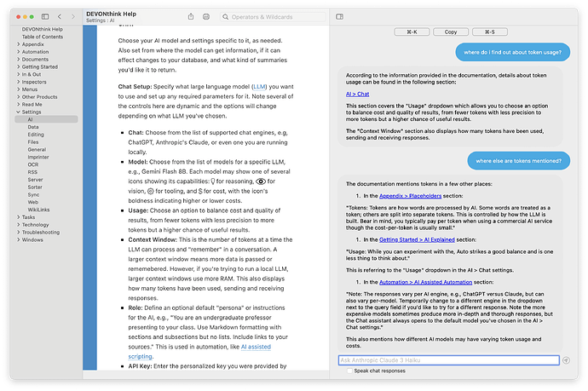Click the Ask Anthropic Claude 3 Haiku field
This screenshot has width=588, height=391.
(448, 361)
